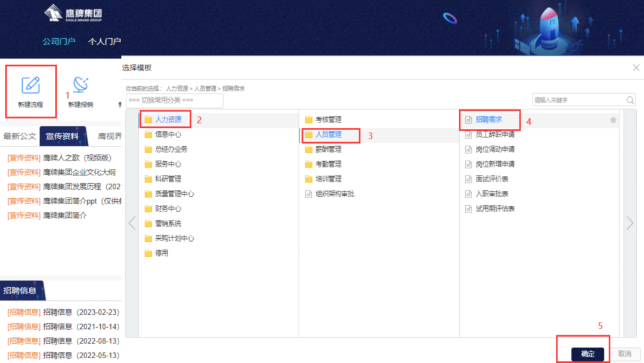The height and width of the screenshot is (363, 644).
Task: Open the 考核管理 folder
Action: coord(323,119)
